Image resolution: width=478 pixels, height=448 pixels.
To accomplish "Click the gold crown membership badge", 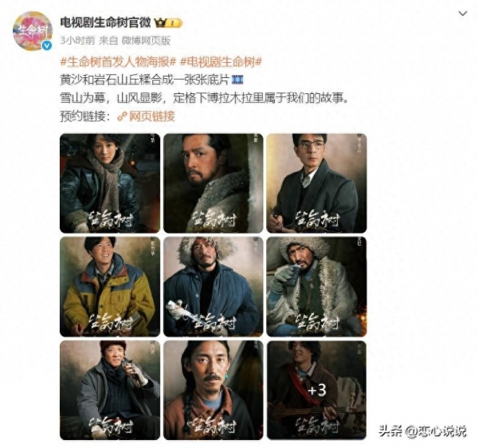I will pos(168,23).
